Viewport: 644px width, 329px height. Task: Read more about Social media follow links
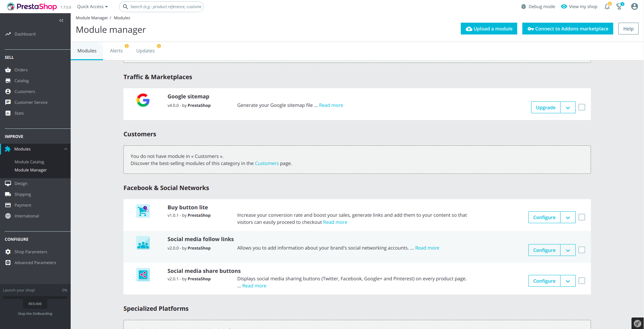tap(427, 248)
